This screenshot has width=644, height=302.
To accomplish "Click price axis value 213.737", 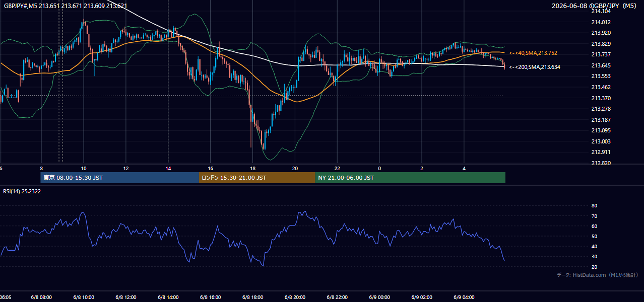I will 601,55.
